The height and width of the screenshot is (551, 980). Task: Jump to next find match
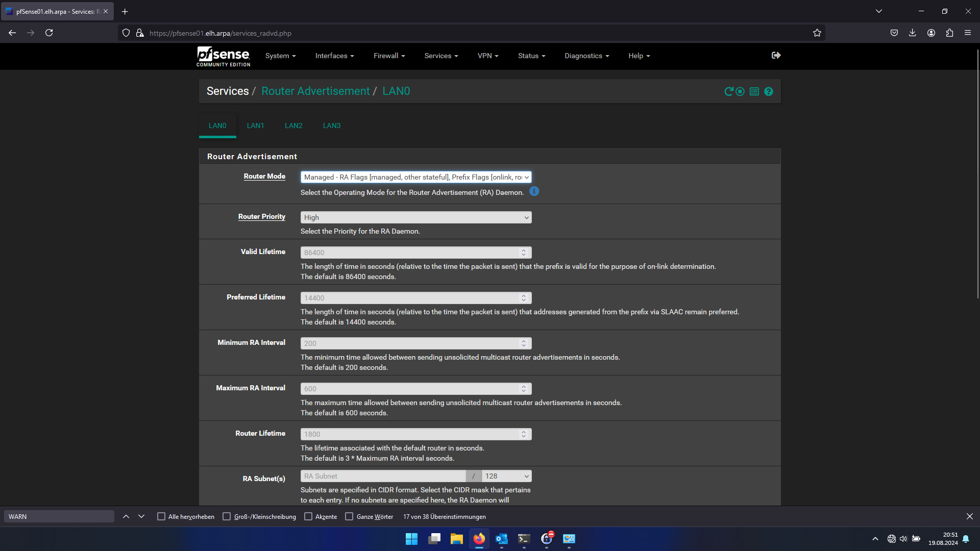coord(141,517)
